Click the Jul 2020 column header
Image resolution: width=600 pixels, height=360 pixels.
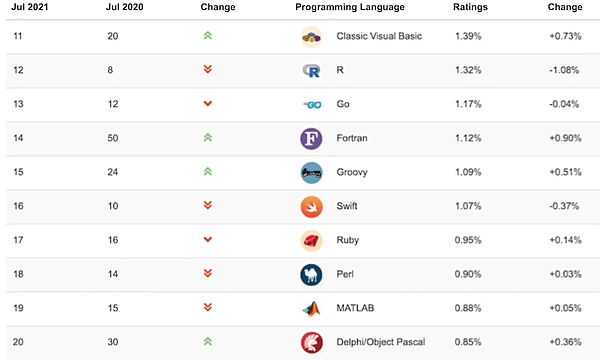[x=125, y=7]
